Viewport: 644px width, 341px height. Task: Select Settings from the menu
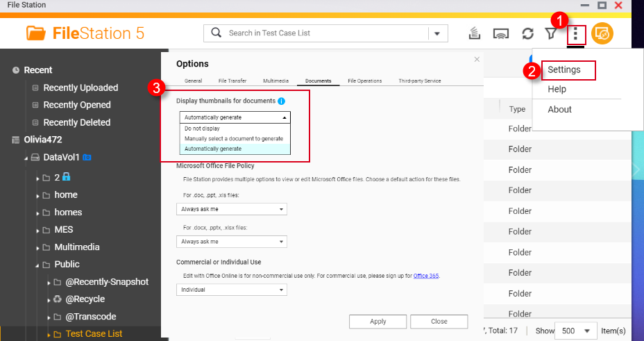[x=563, y=70]
